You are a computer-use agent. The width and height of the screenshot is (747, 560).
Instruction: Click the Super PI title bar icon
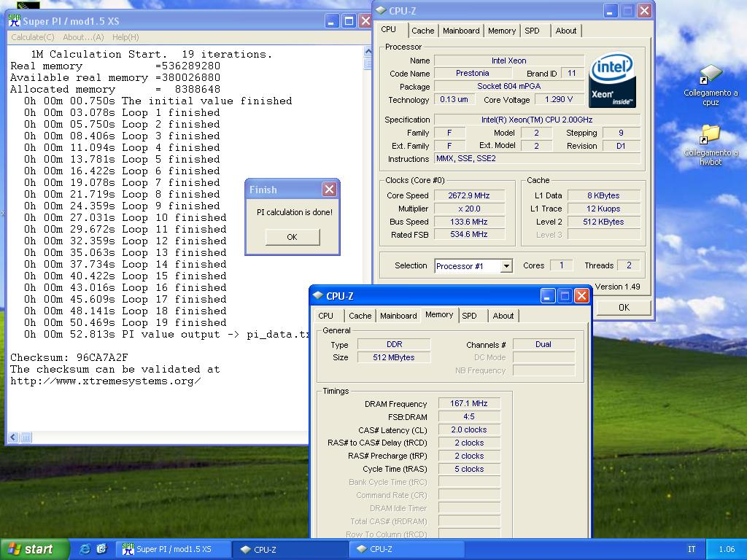(15, 21)
